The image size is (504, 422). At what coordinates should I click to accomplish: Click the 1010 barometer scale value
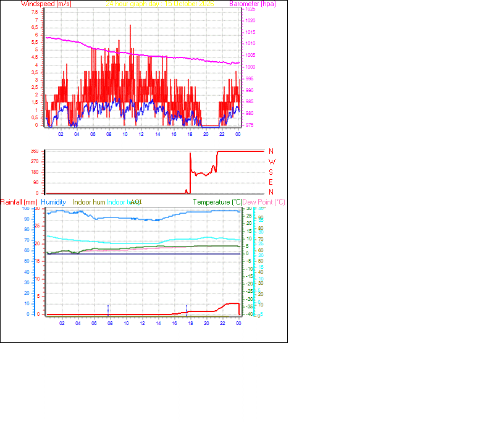[250, 43]
